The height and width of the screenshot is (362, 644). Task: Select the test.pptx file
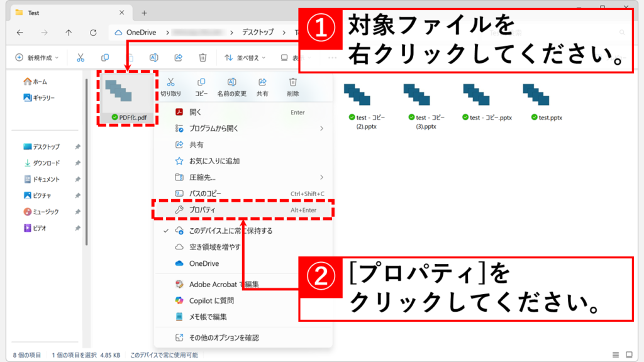545,102
